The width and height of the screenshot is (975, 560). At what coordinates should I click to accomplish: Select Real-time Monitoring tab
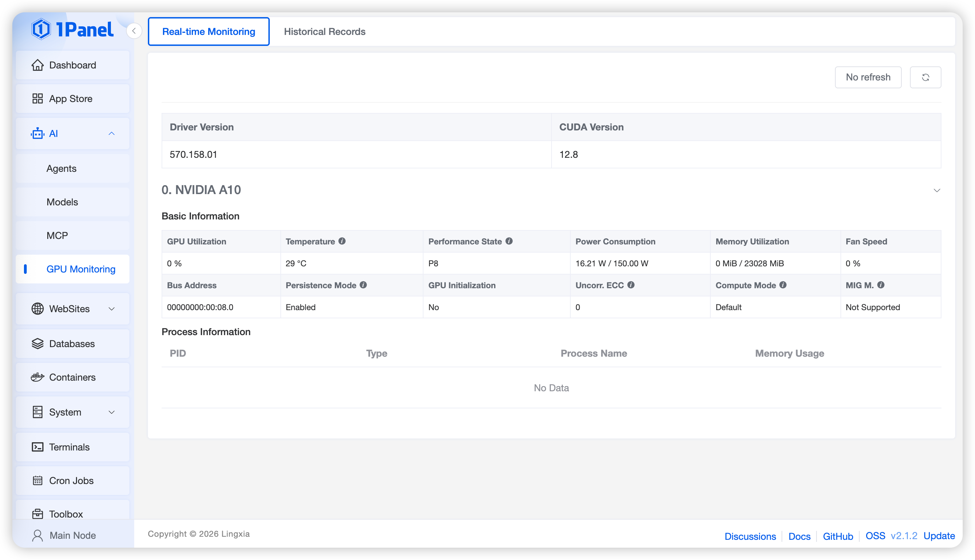click(x=208, y=31)
